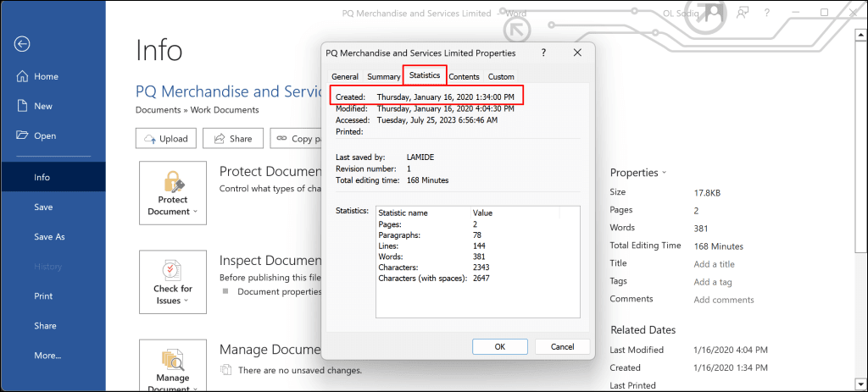The width and height of the screenshot is (868, 392).
Task: Click the Documents breadcrumb
Action: [x=159, y=109]
